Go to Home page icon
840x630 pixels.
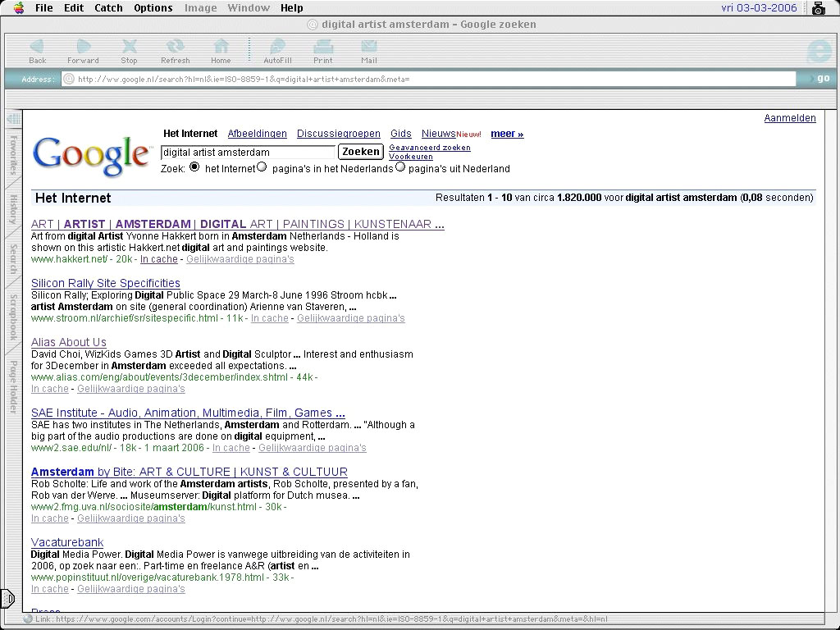point(221,52)
